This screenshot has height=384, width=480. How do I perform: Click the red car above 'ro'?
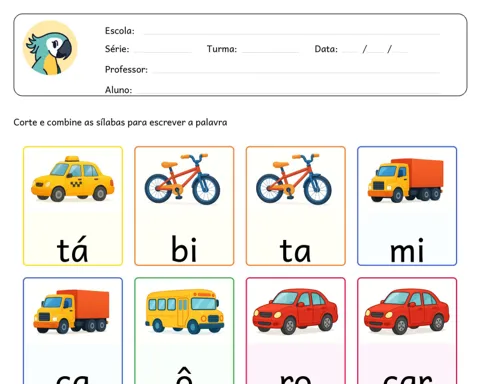295,312
